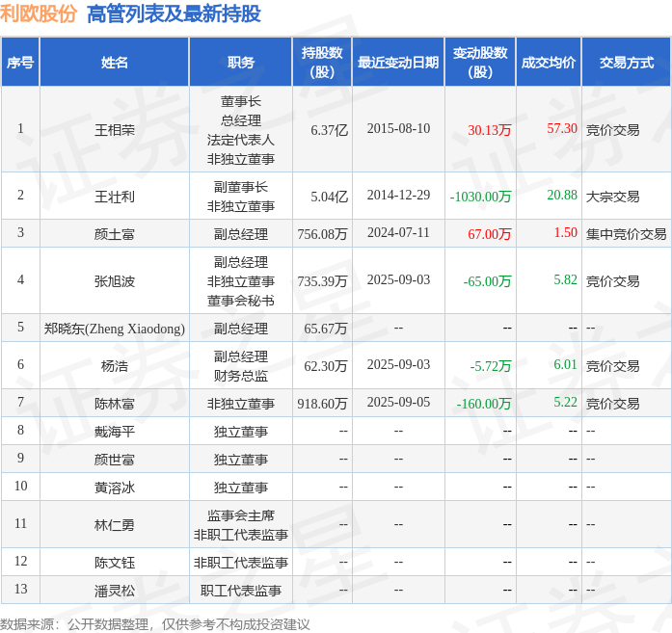Click the 姓名 column header

pos(115,63)
